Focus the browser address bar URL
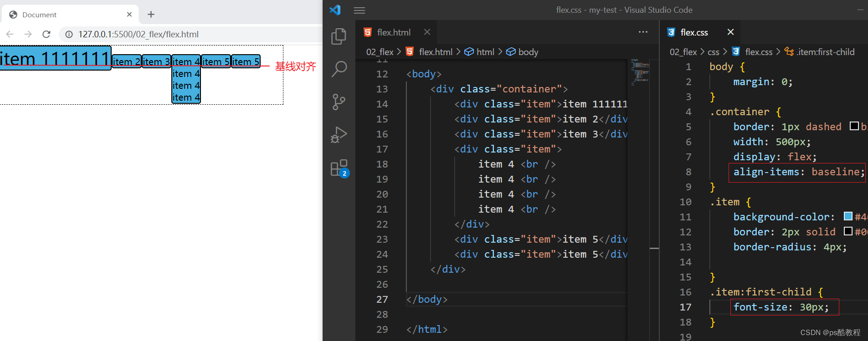 click(138, 34)
